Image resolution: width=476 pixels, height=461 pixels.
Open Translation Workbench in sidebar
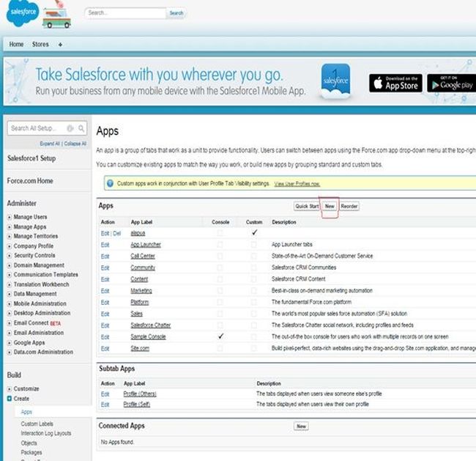41,284
